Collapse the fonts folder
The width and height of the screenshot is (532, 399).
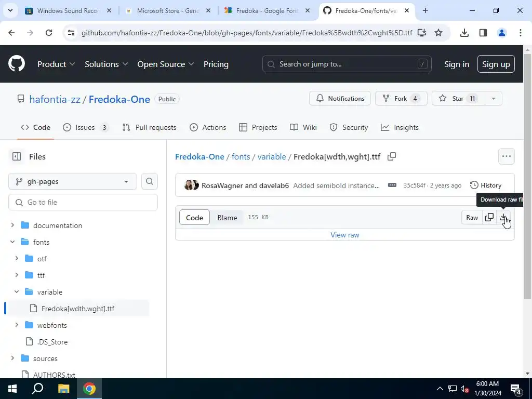tap(12, 242)
